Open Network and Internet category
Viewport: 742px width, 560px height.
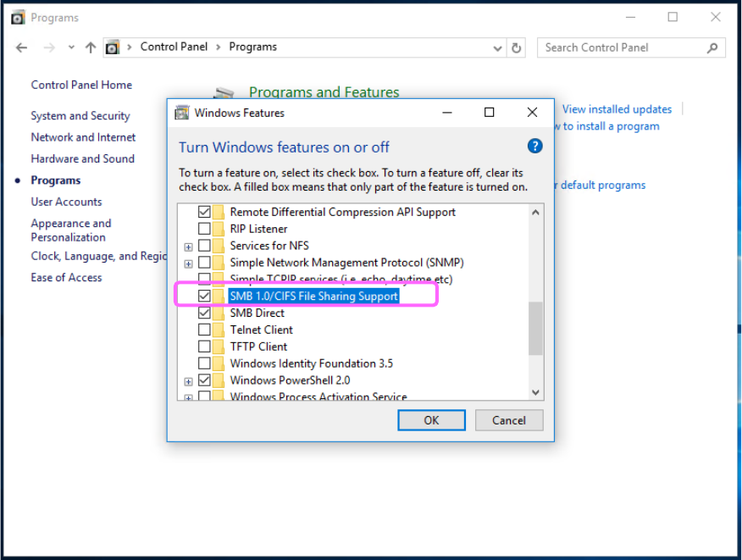point(83,137)
